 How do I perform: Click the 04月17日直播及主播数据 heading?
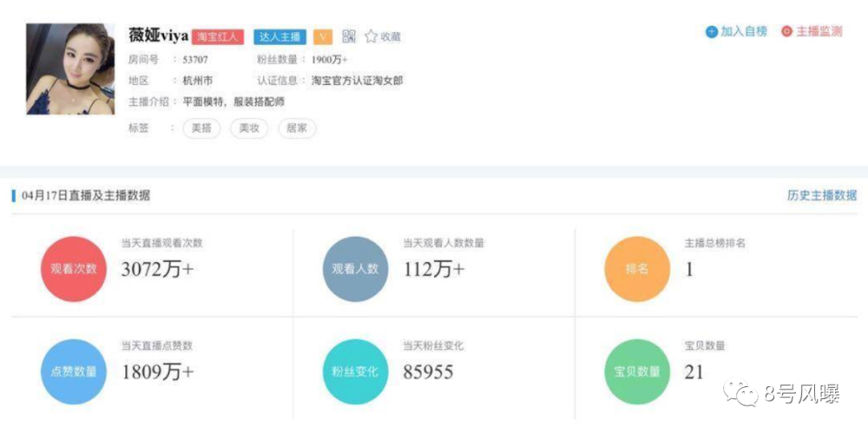(86, 196)
